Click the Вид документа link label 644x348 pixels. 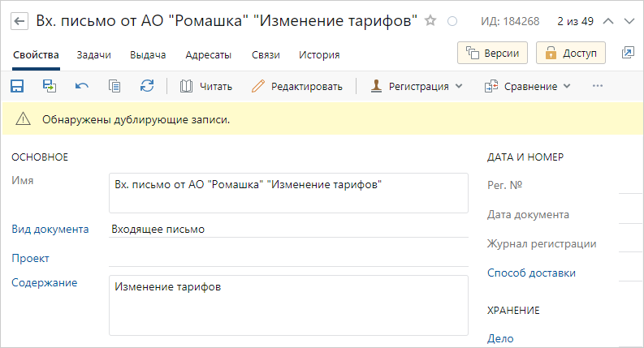[x=50, y=230]
